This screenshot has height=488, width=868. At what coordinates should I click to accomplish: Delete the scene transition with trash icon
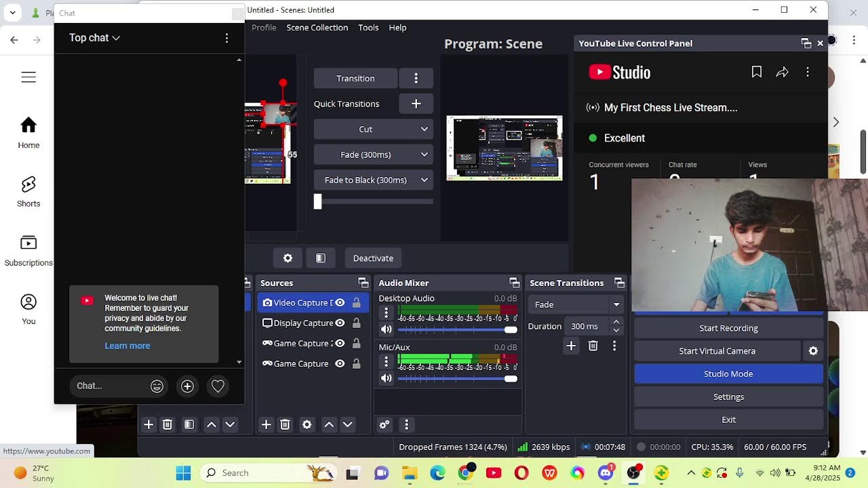[593, 346]
